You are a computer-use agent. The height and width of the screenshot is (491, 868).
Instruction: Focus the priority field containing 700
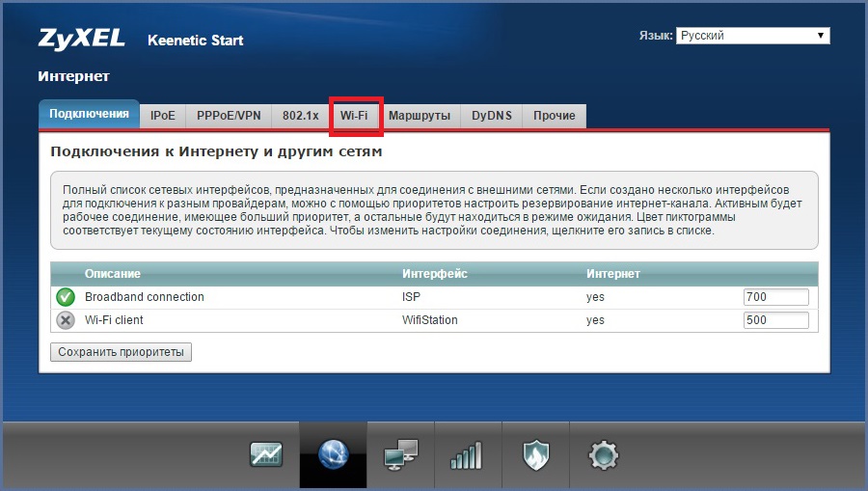pyautogui.click(x=774, y=297)
